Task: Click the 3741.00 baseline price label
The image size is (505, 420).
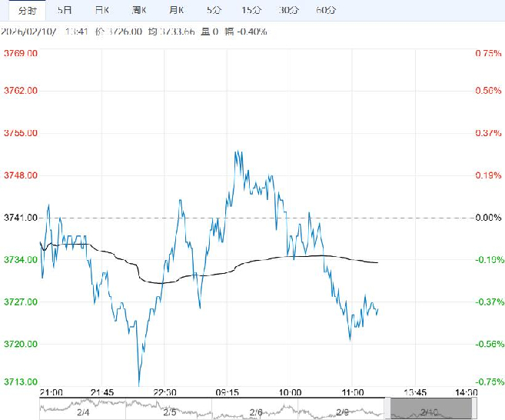Action: click(x=21, y=218)
